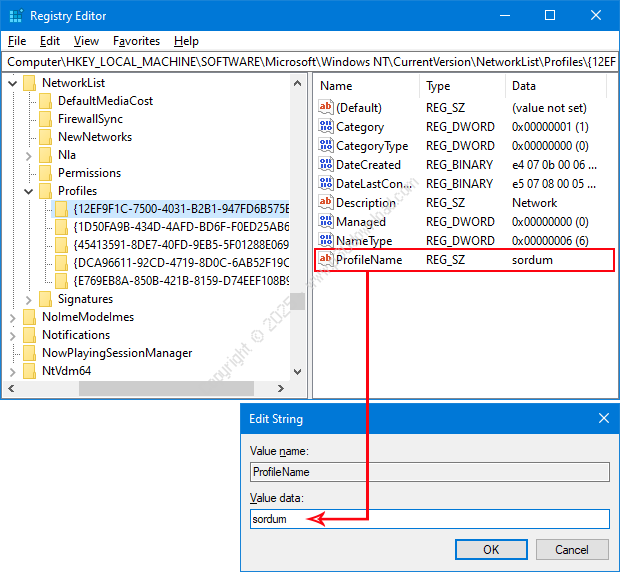This screenshot has height=572, width=620.
Task: Close the Edit String dialog
Action: tap(603, 418)
